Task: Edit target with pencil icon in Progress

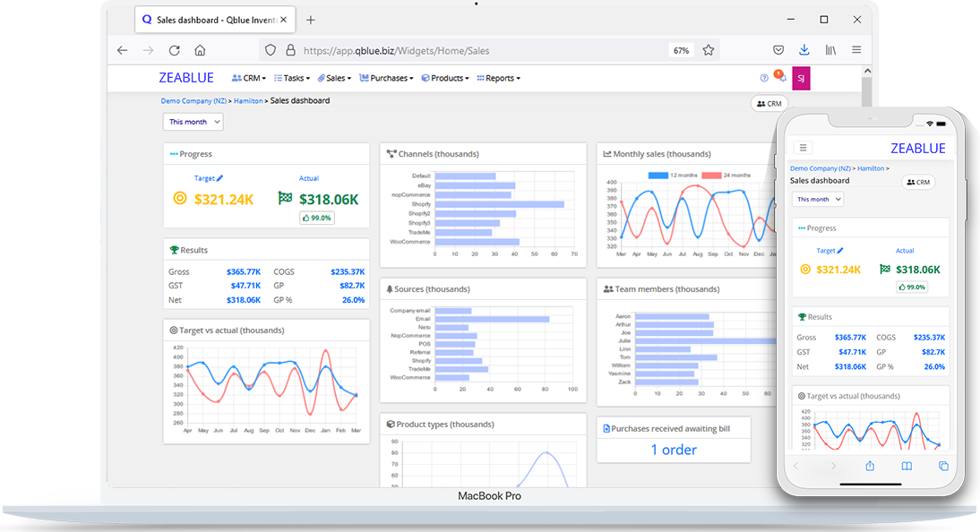Action: pyautogui.click(x=220, y=178)
